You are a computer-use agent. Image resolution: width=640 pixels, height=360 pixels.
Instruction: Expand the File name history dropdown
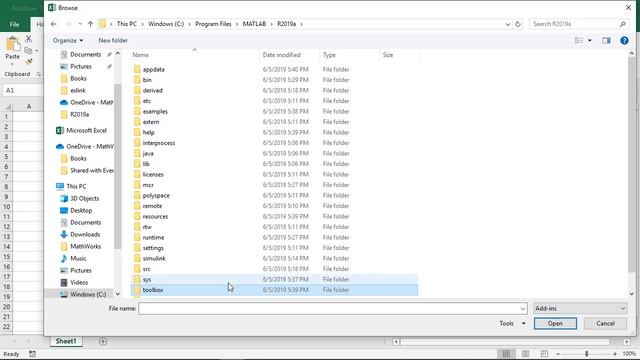(522, 309)
